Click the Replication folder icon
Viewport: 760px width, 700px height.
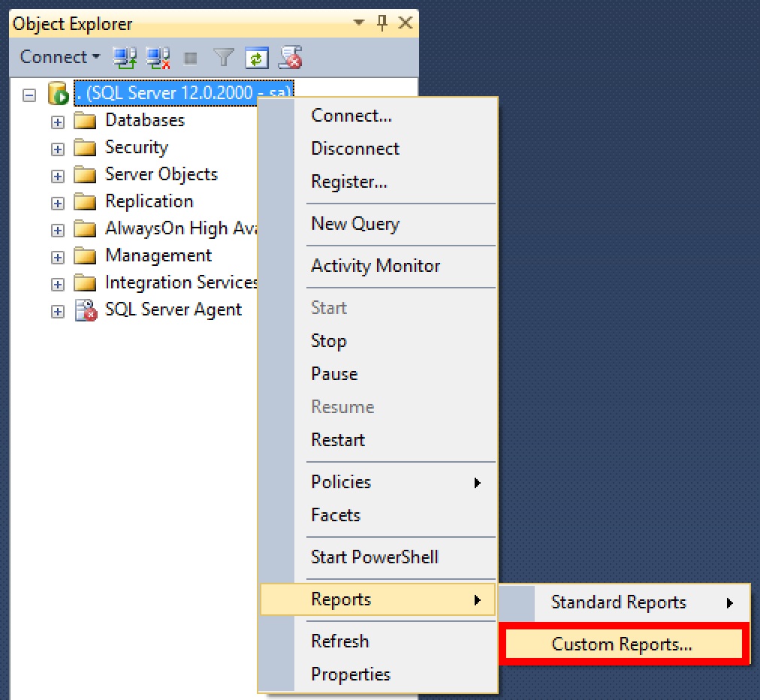85,202
